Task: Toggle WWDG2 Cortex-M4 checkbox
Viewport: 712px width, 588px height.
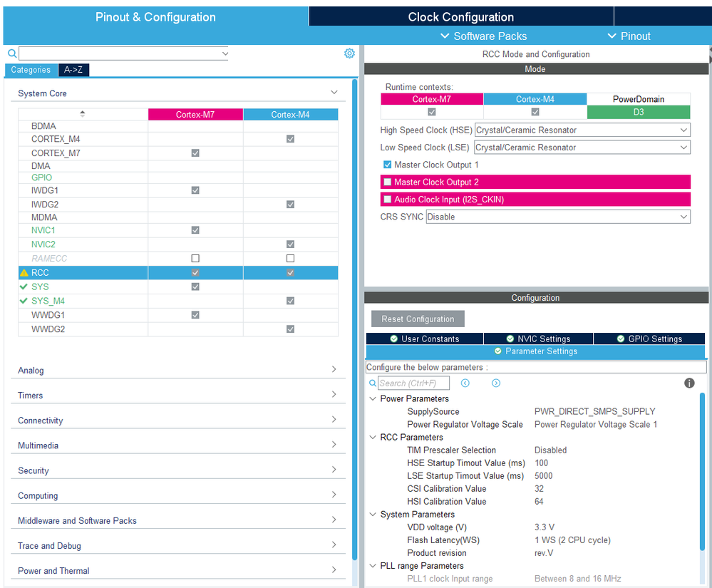Action: pos(291,329)
